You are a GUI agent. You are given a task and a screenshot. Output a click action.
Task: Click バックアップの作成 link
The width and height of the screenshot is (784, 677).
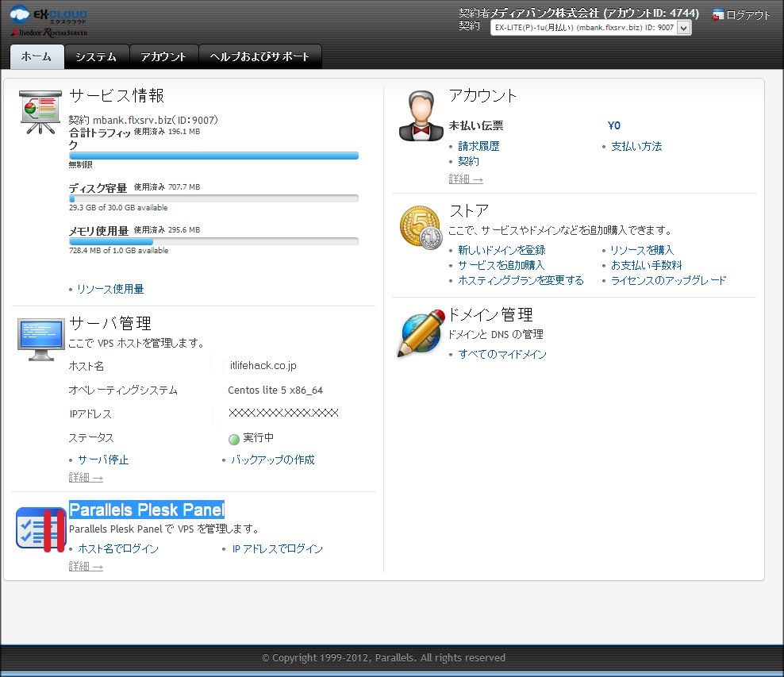tap(272, 460)
